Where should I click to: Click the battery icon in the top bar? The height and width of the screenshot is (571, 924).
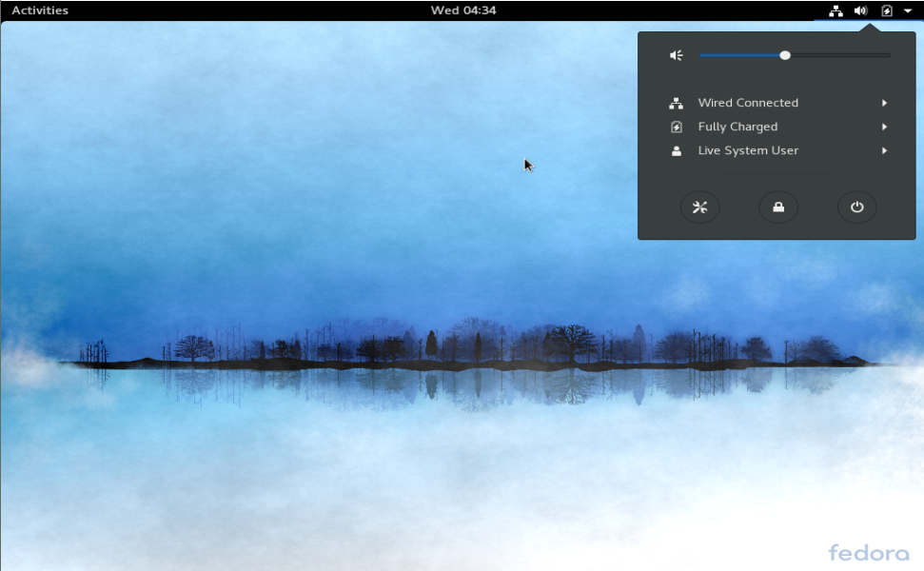pyautogui.click(x=887, y=10)
